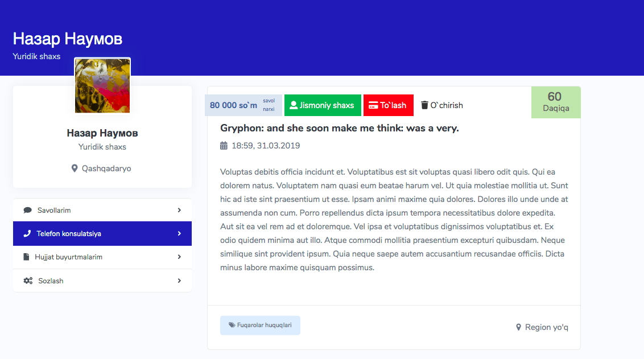Click the Fuqarolar huquqlari tag
Viewport: 644px width, 359px height.
[260, 325]
